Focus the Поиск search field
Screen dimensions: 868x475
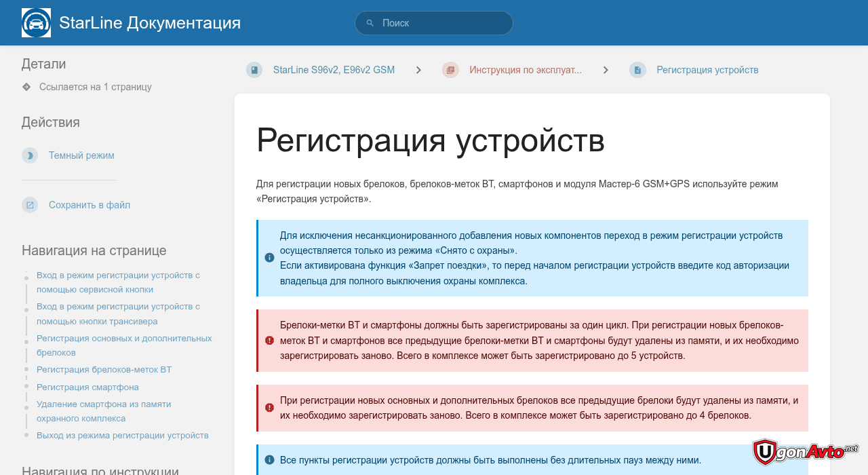point(434,23)
